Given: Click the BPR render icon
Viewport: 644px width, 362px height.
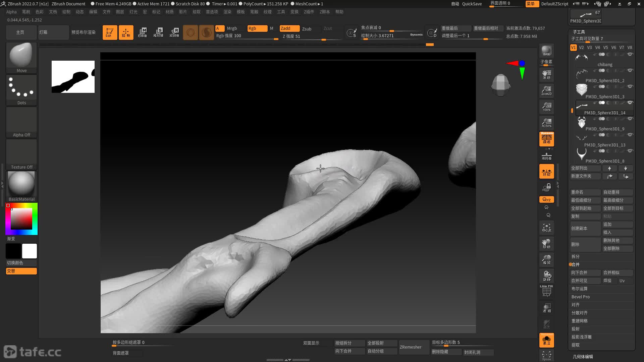Looking at the screenshot, I should click(546, 51).
